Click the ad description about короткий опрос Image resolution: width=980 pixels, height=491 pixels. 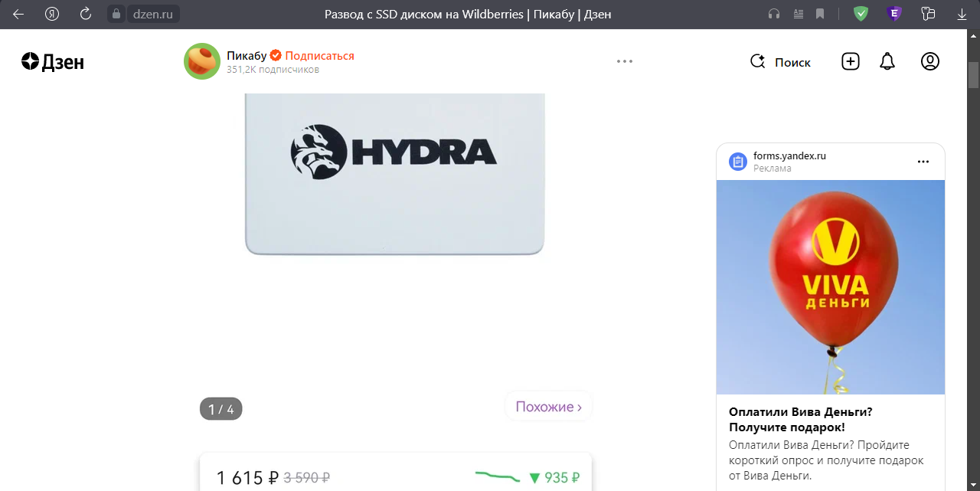click(826, 460)
